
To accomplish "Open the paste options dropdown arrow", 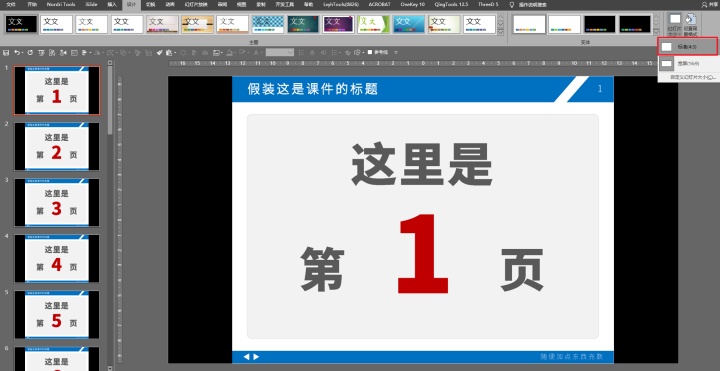I will click(175, 52).
